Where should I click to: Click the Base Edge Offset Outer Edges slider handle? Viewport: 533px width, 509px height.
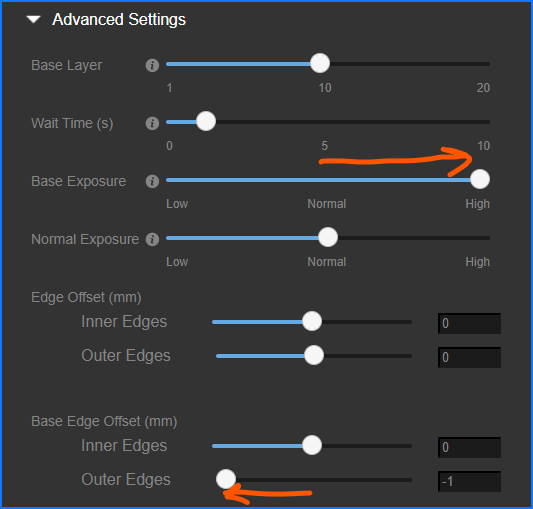point(226,479)
